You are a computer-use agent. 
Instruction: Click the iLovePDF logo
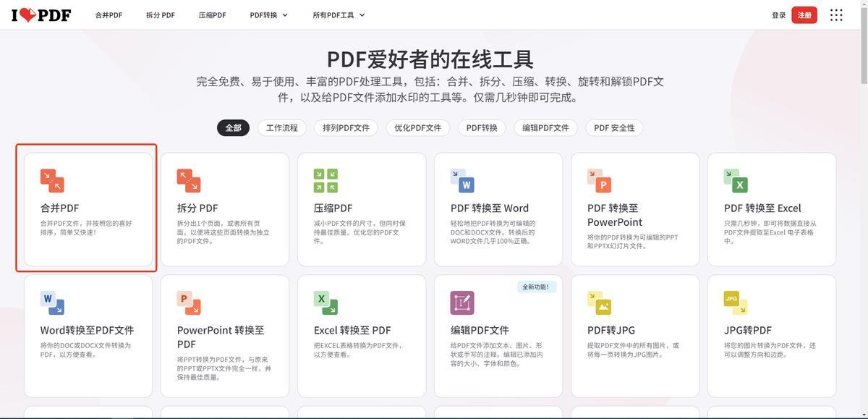41,14
